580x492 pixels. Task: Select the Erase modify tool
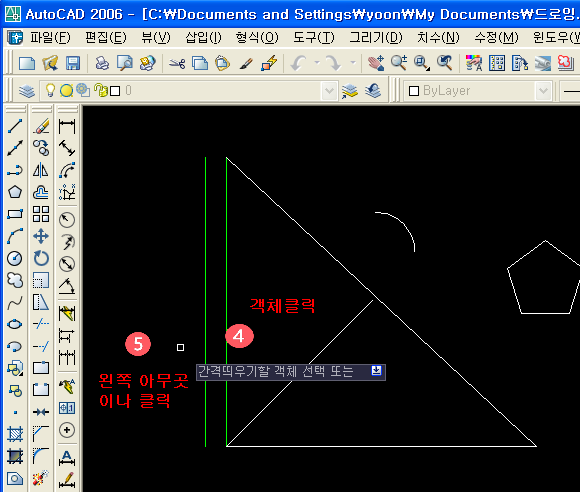(41, 126)
